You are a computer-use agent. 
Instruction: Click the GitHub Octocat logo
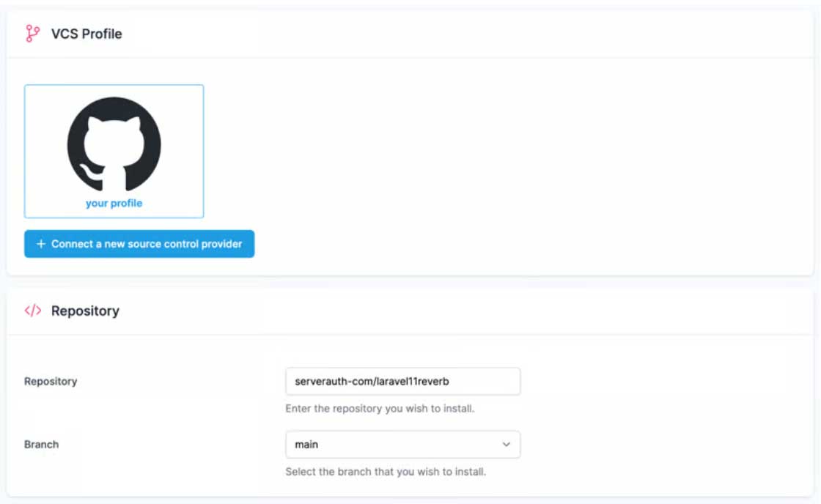pos(114,144)
